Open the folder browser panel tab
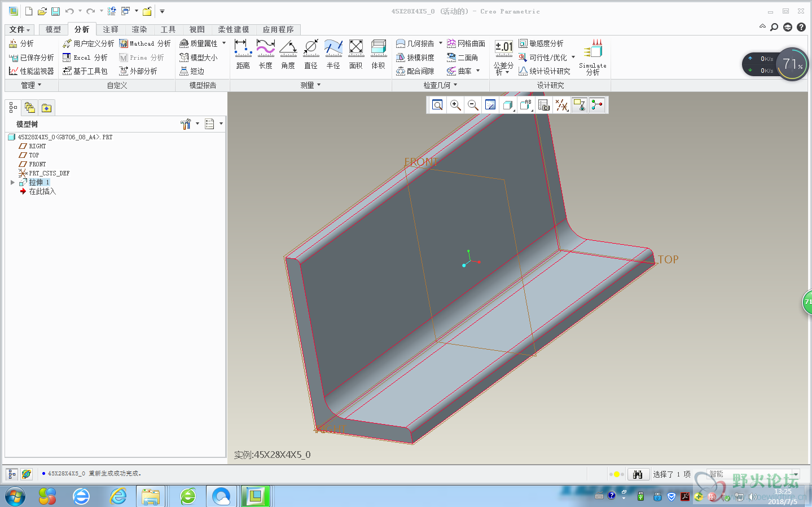This screenshot has height=507, width=812. coord(29,108)
